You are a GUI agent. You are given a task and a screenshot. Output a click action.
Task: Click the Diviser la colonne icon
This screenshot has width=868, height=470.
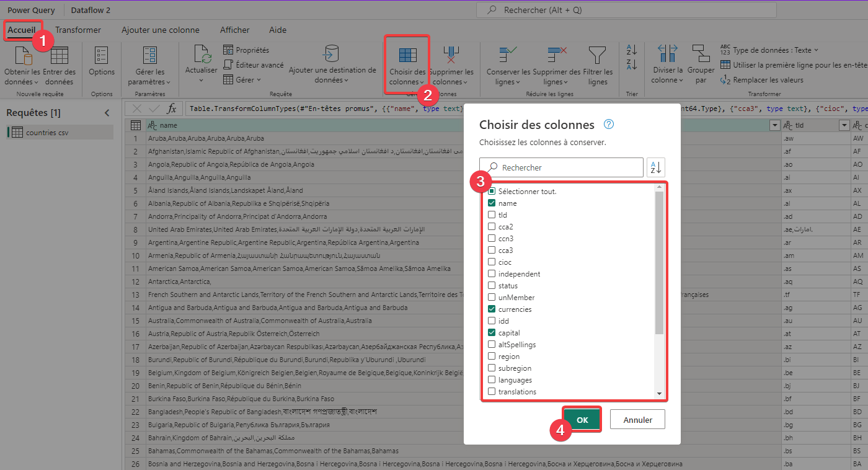(x=667, y=55)
